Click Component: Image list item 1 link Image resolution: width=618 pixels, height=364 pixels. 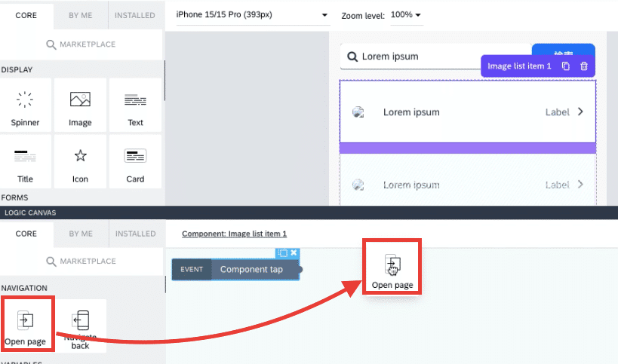[234, 234]
